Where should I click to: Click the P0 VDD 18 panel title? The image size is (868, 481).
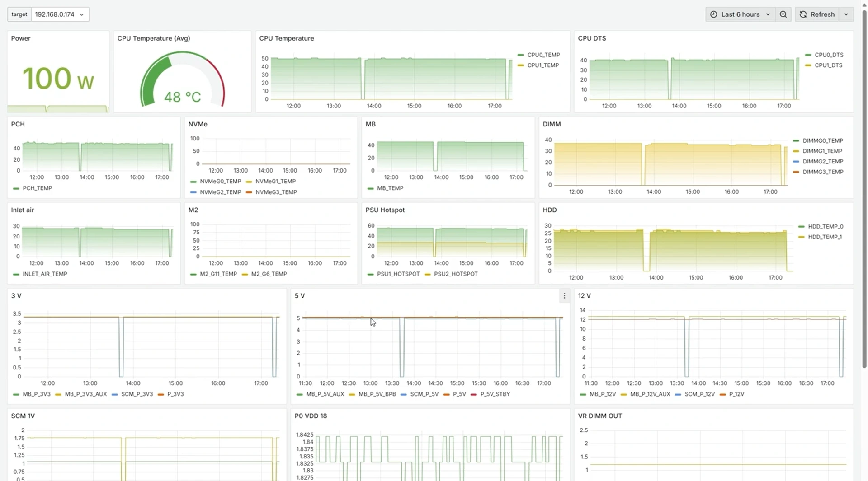click(x=311, y=416)
